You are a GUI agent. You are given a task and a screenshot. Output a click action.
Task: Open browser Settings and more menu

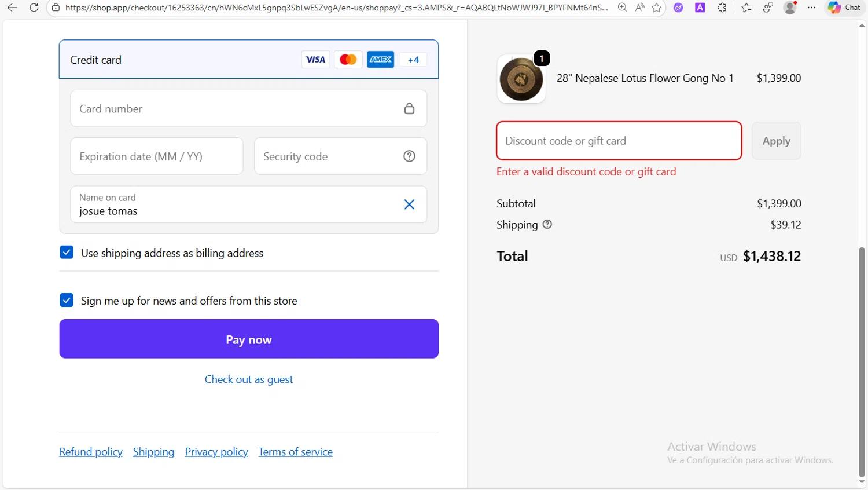tap(812, 8)
